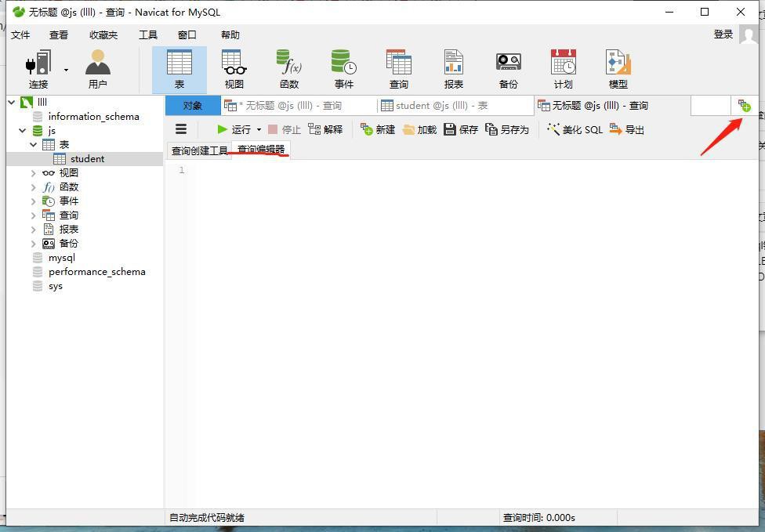Viewport: 765px width, 532px height.
Task: Switch to '* 无标题 @js (llll) - 查询' tab
Action: [x=299, y=105]
